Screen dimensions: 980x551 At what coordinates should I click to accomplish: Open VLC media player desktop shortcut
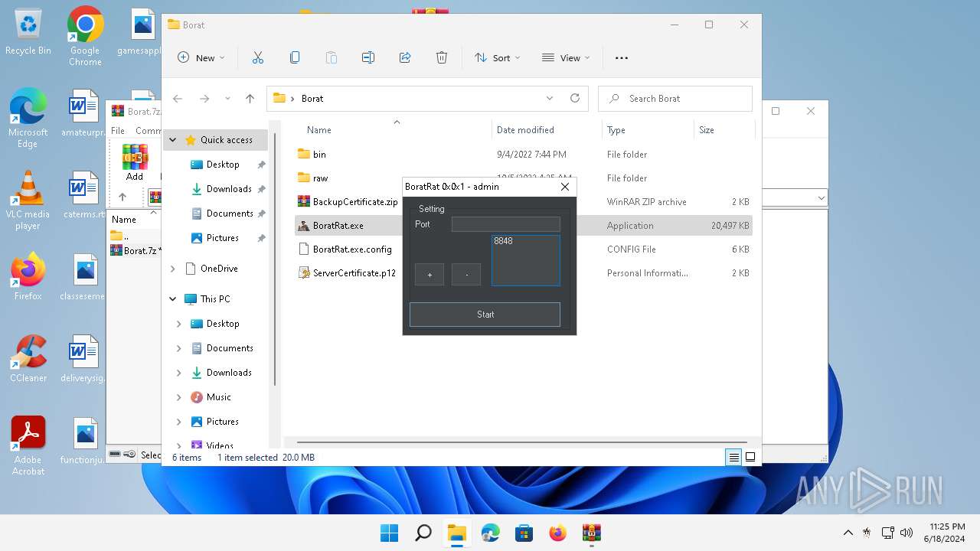(28, 201)
